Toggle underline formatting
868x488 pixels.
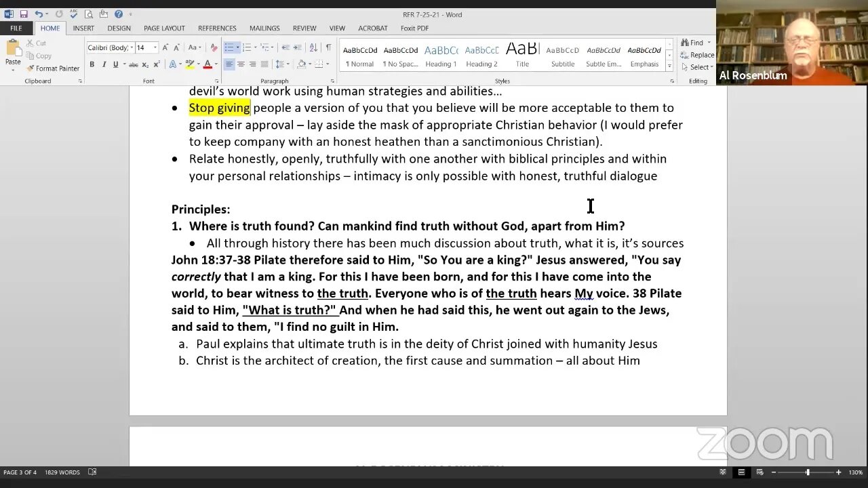[115, 64]
